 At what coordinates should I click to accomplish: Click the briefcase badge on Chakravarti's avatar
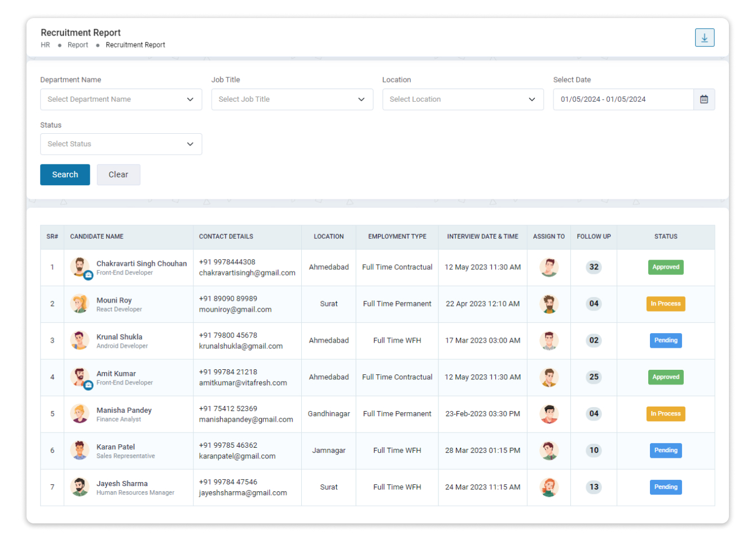89,276
